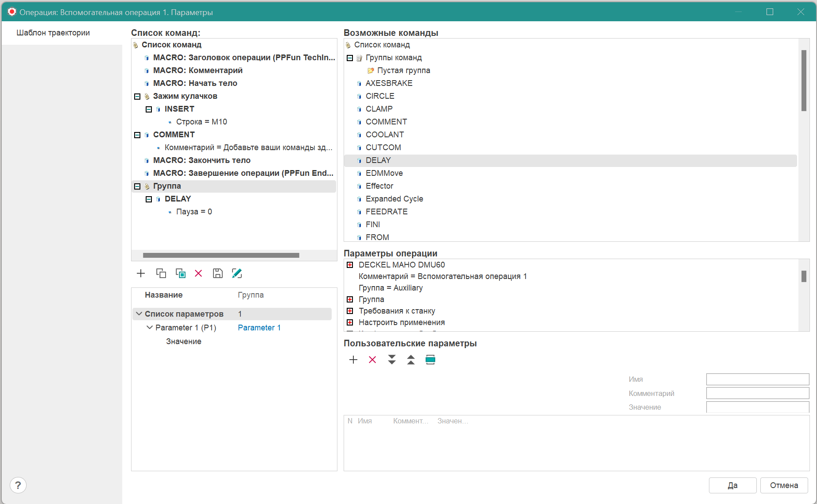Click the double down arrow icon for user parameters

(392, 360)
